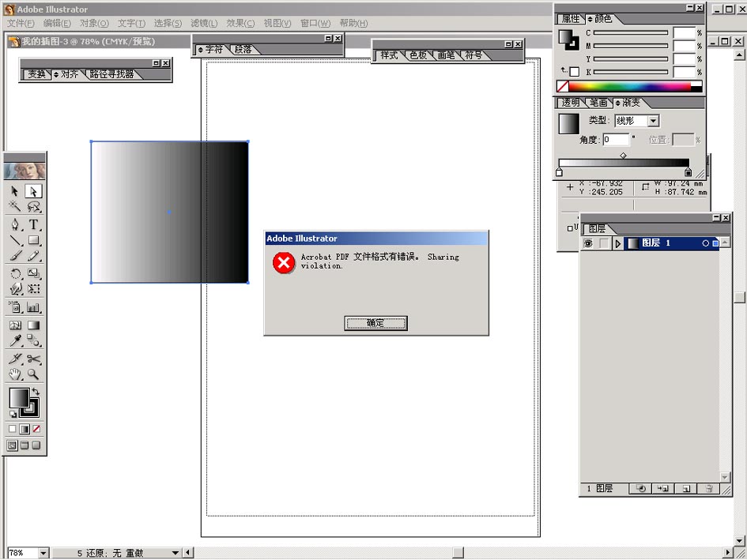Cycle 字符 palette display via tab arrows
Screen dimensions: 747x560
point(201,50)
